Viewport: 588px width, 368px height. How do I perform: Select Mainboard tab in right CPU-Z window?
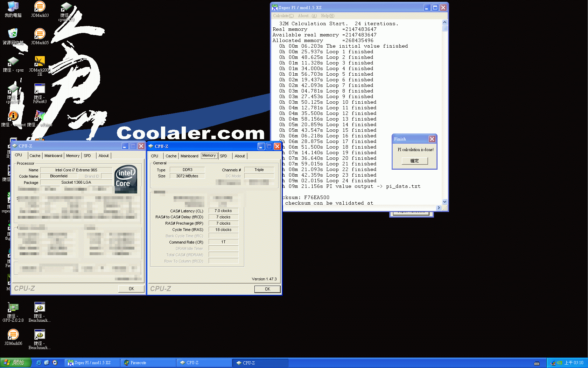[x=189, y=156]
